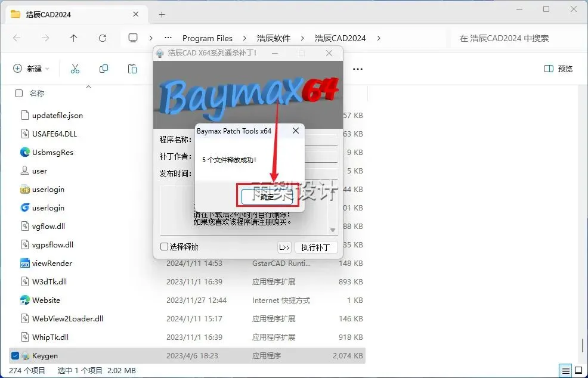Switch to large icons view in status bar

578,370
